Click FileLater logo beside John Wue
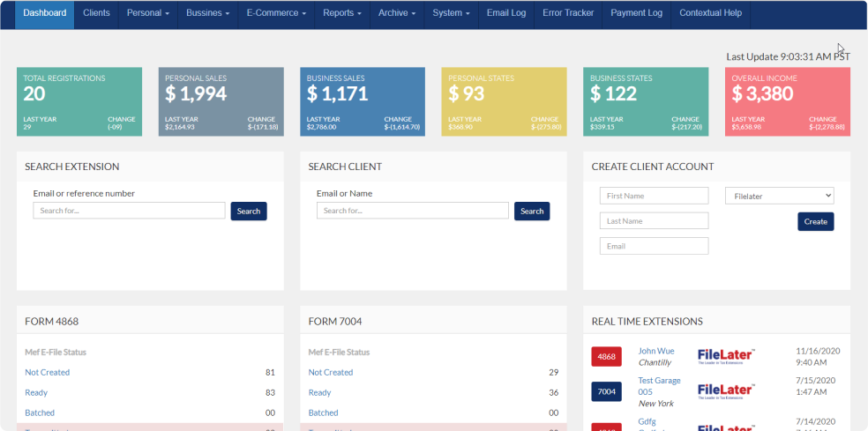 click(x=726, y=356)
